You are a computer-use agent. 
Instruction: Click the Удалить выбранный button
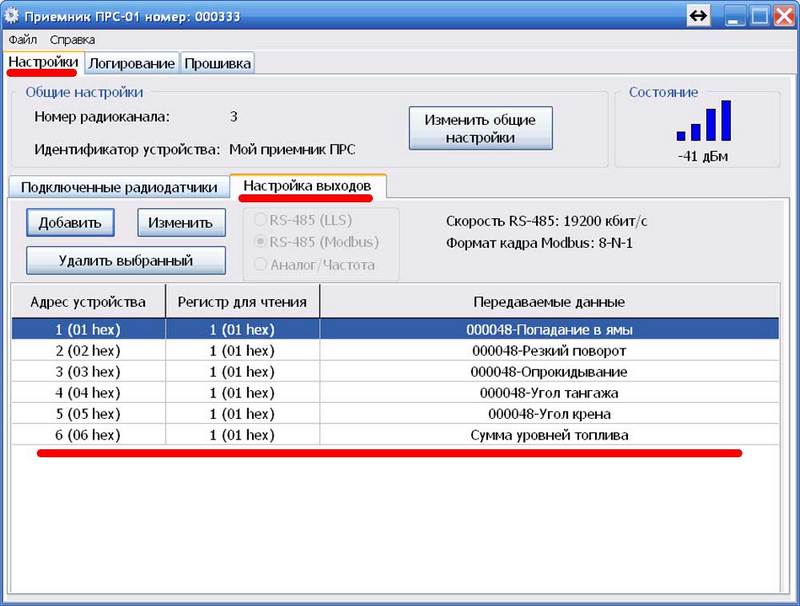(x=126, y=260)
